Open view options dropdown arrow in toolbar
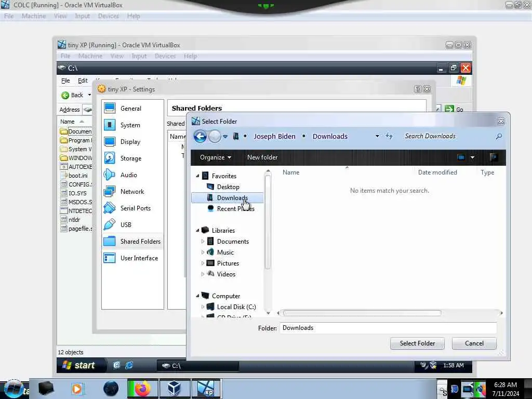The height and width of the screenshot is (399, 532). [x=473, y=157]
